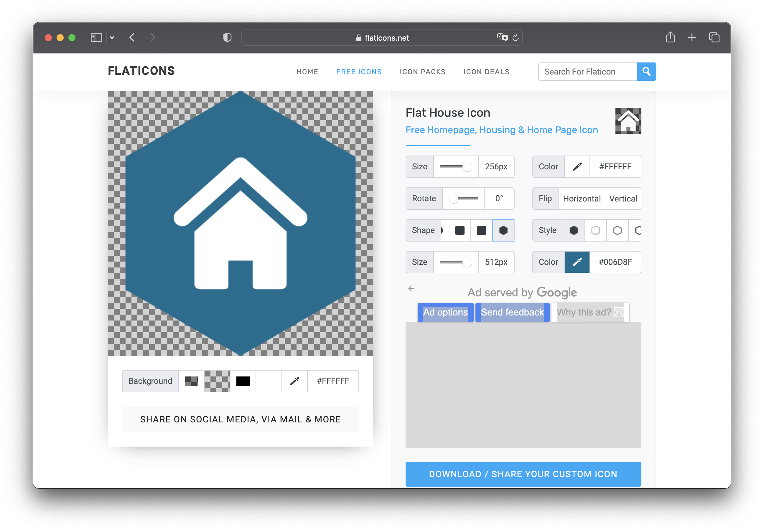This screenshot has width=764, height=532.
Task: Click the background #FFFFFF hex field
Action: click(333, 381)
